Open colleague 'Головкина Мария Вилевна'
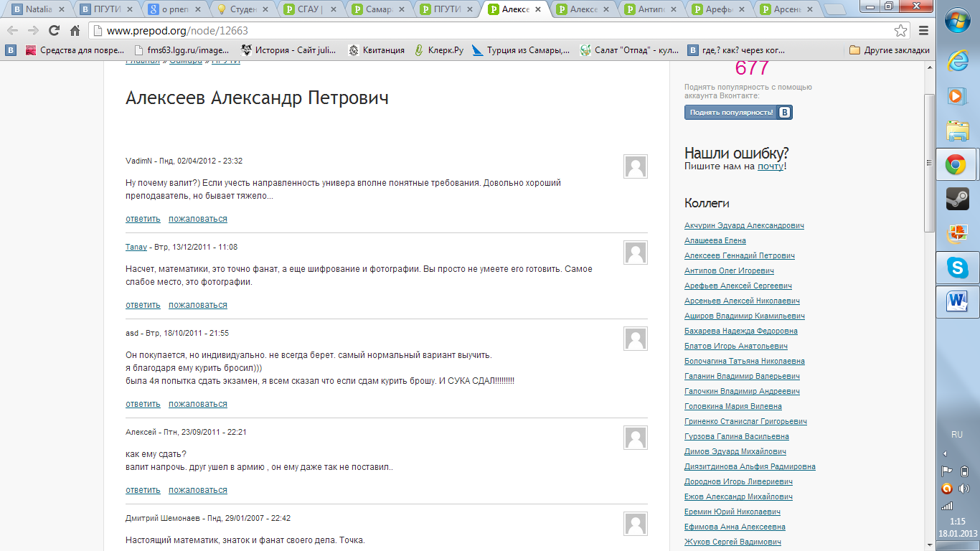The image size is (980, 551). tap(734, 406)
